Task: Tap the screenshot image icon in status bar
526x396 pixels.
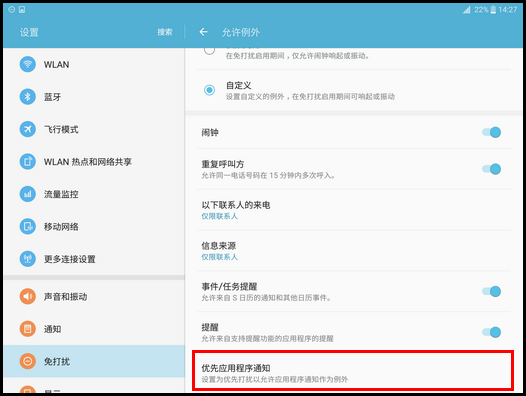Action: (22, 9)
